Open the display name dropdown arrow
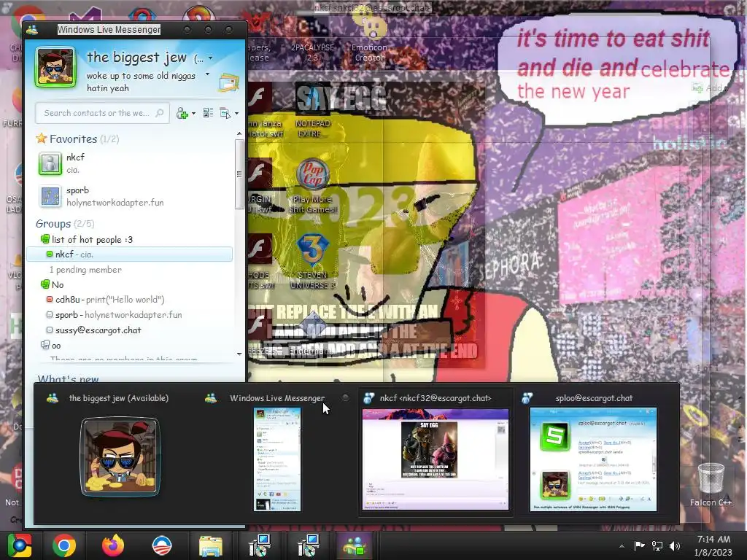This screenshot has width=747, height=560. tap(210, 58)
